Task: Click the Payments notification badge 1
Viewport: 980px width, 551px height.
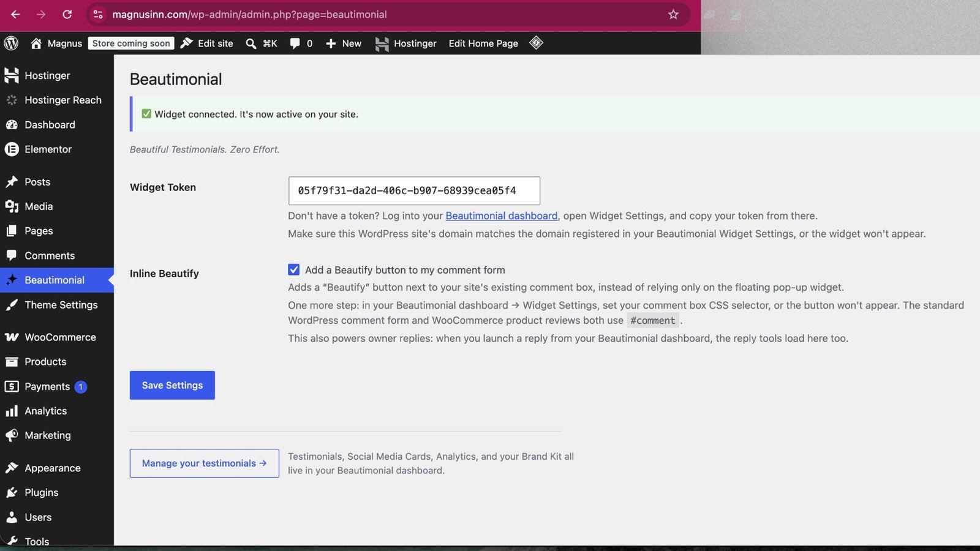Action: coord(81,387)
